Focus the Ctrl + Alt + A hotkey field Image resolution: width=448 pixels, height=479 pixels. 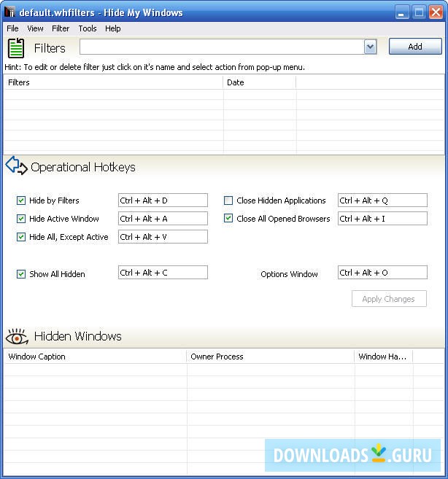click(163, 219)
